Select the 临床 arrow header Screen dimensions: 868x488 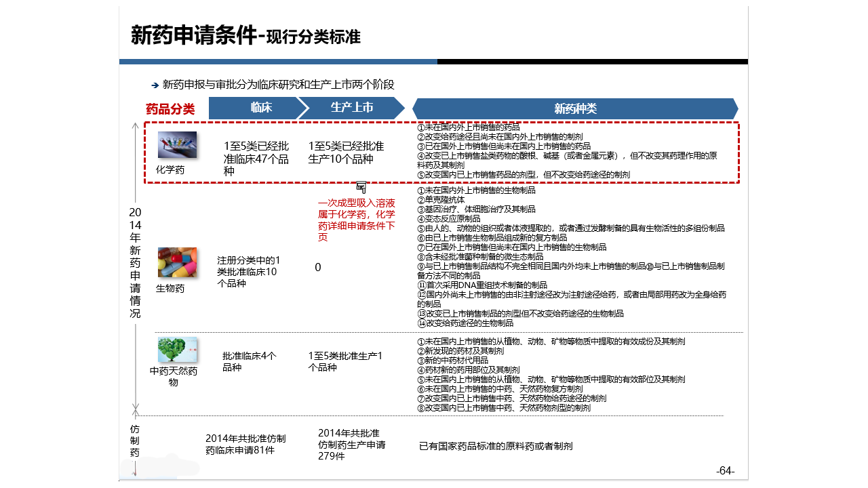click(x=256, y=108)
